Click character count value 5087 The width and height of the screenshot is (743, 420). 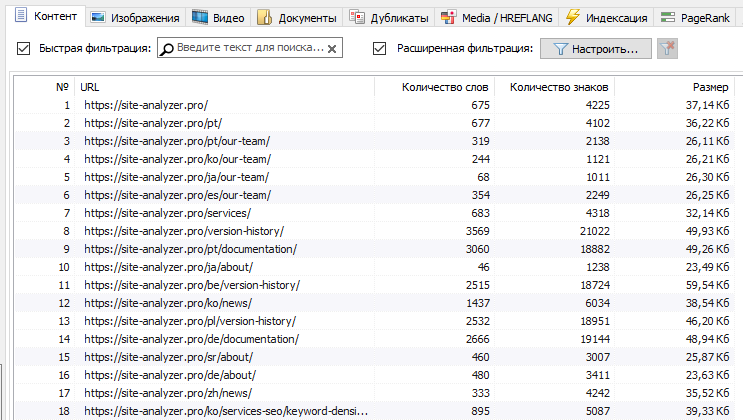tap(598, 411)
